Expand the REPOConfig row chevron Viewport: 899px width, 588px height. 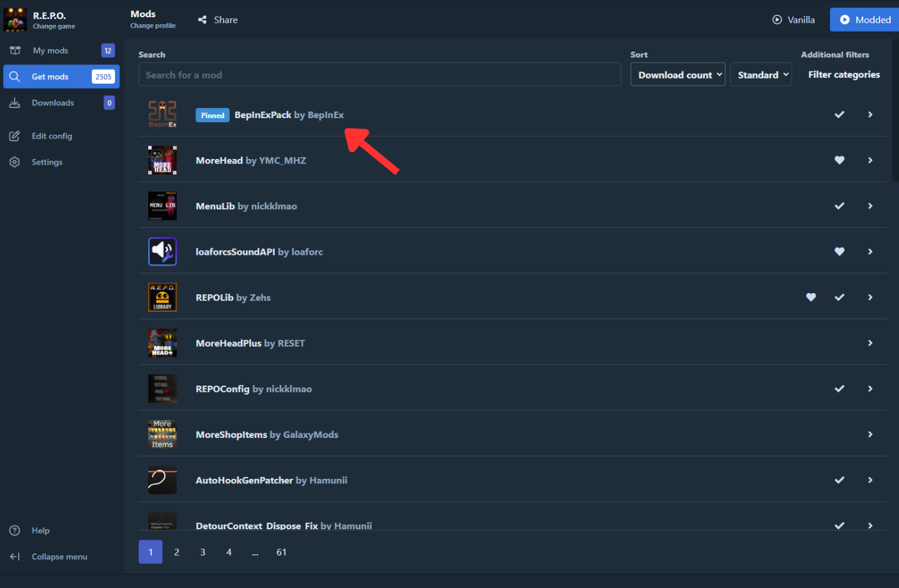(x=870, y=388)
